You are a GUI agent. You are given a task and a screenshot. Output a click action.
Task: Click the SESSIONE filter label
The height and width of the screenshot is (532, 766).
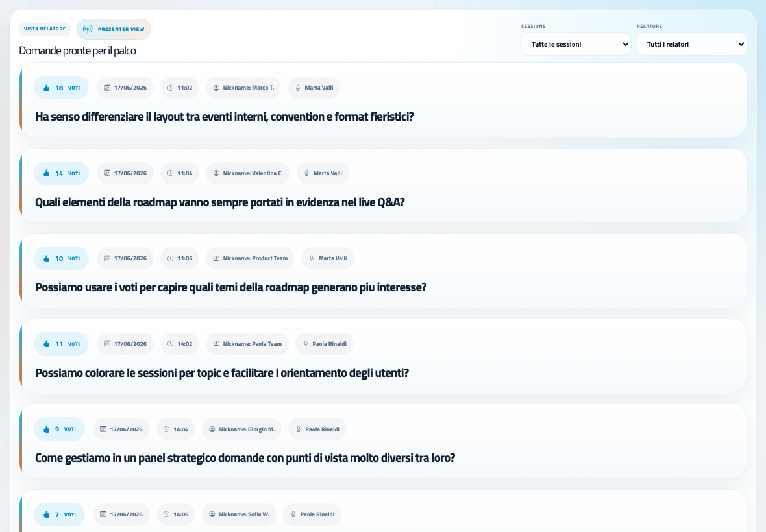coord(534,27)
